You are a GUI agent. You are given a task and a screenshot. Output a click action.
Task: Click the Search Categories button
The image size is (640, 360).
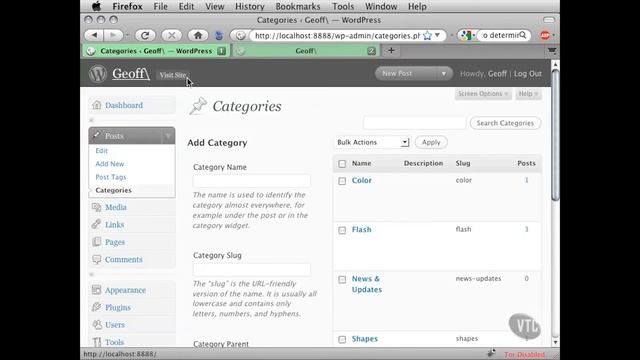[505, 123]
